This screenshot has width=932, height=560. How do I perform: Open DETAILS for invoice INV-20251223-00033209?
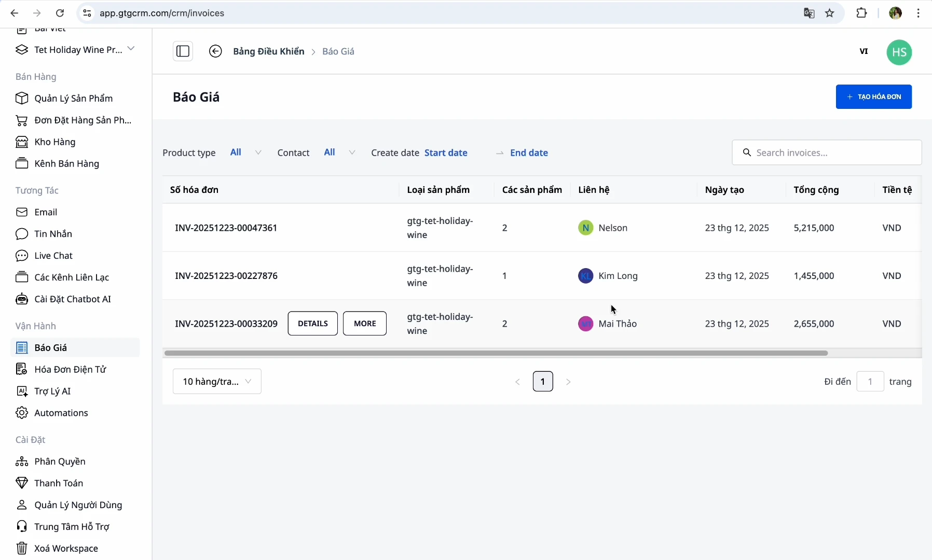point(312,323)
